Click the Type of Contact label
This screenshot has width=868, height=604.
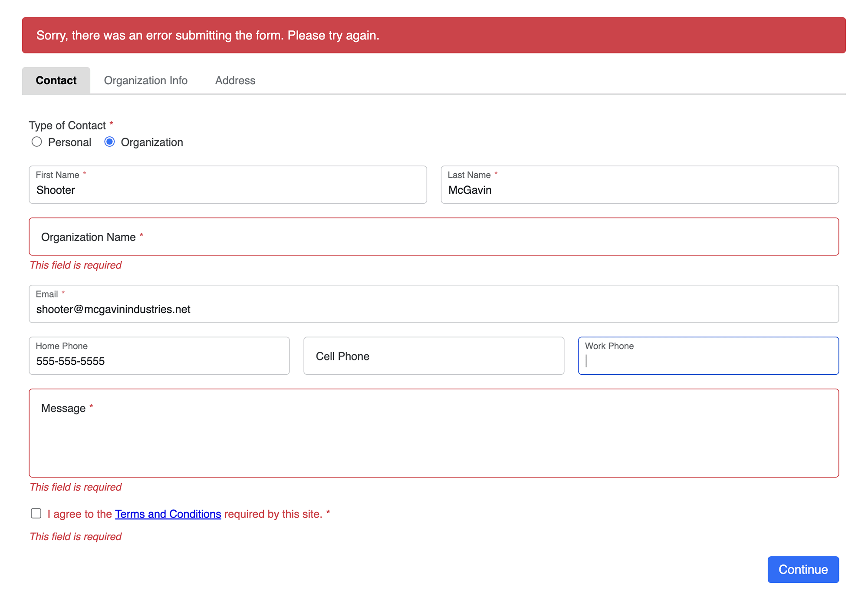coord(67,125)
